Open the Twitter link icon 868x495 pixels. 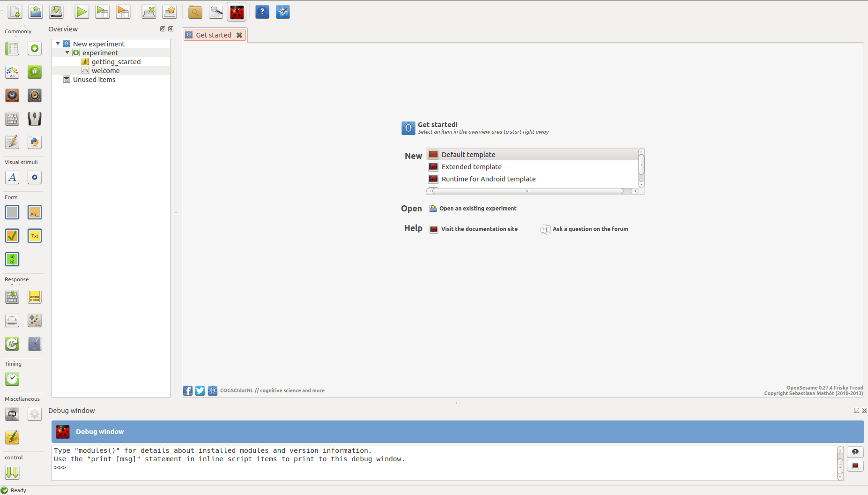pos(200,390)
